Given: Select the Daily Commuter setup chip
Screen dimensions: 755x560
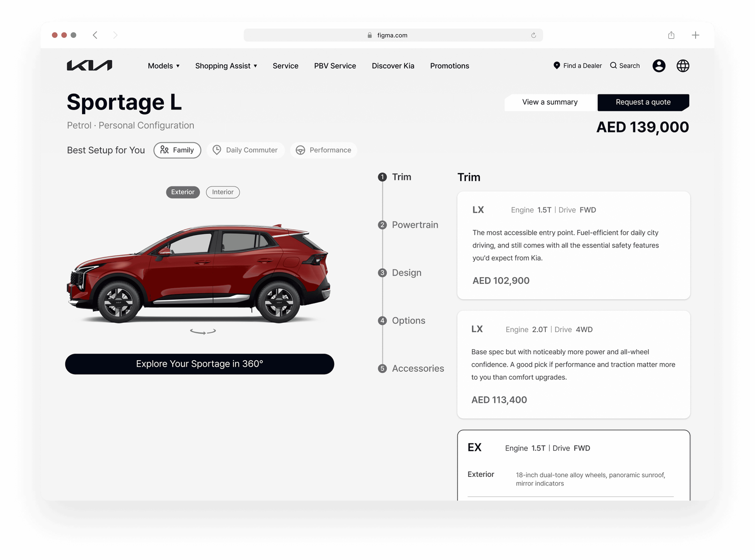Looking at the screenshot, I should pyautogui.click(x=246, y=150).
